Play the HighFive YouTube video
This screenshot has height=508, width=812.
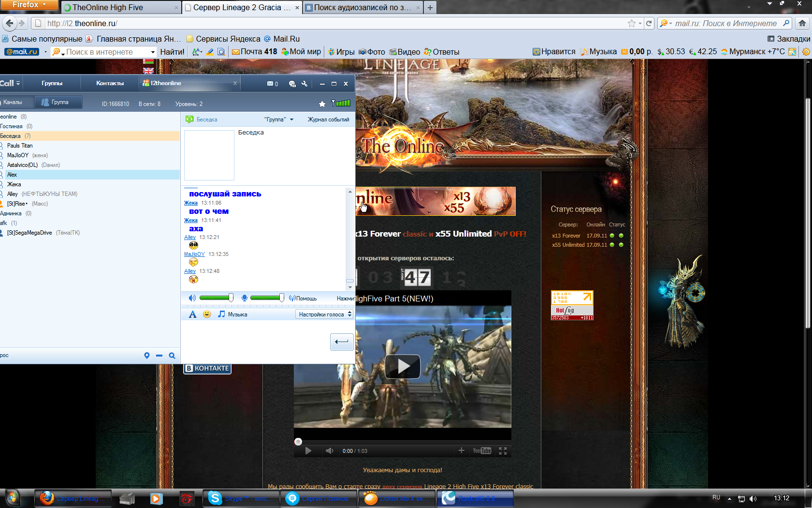402,367
